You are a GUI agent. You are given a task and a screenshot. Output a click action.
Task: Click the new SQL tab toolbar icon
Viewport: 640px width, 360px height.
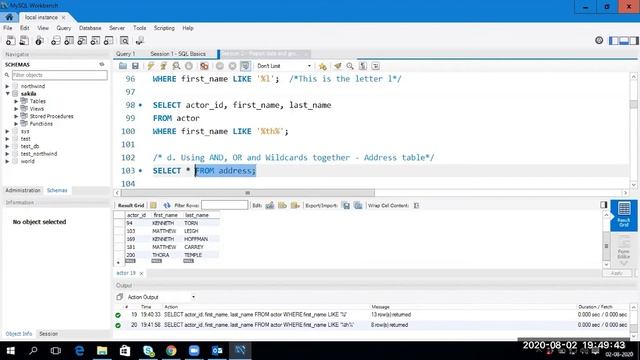tap(11, 40)
